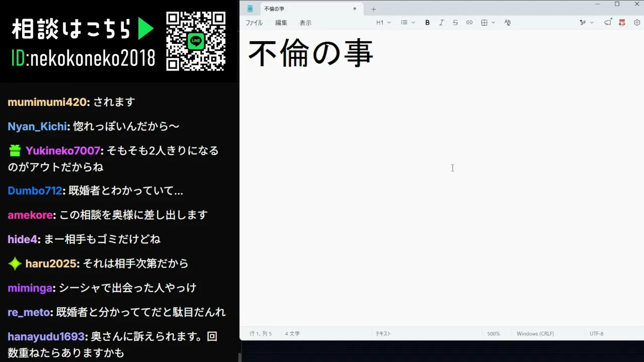Maximize the Notepad window

[x=617, y=4]
